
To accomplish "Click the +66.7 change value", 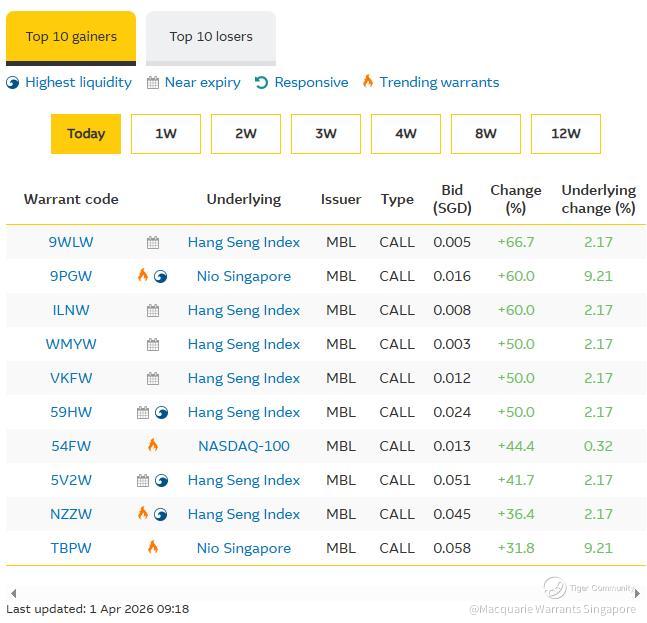I will [516, 242].
